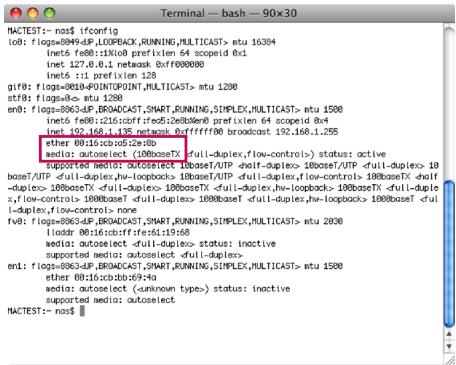Click the 'stf0: flags=0' line

(x=65, y=98)
